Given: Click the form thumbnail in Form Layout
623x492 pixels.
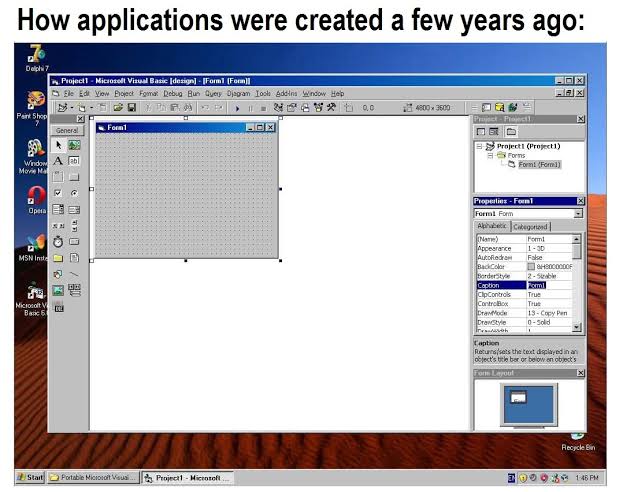Looking at the screenshot, I should tap(518, 397).
